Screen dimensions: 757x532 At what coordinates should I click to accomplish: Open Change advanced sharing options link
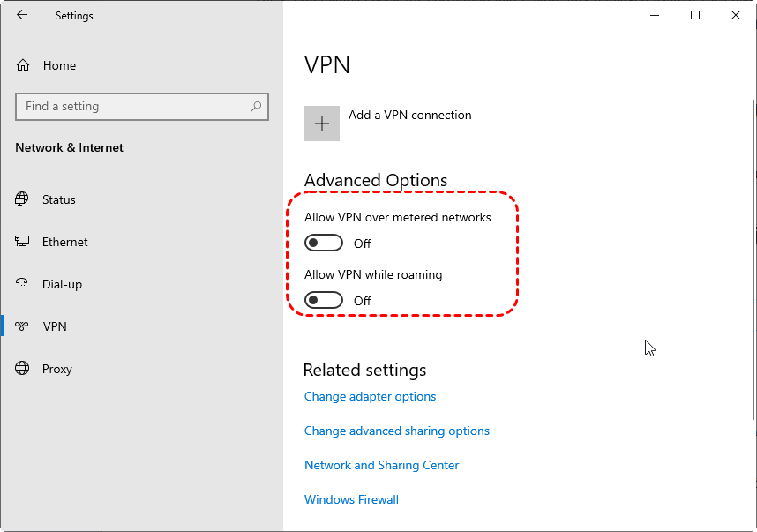coord(396,431)
